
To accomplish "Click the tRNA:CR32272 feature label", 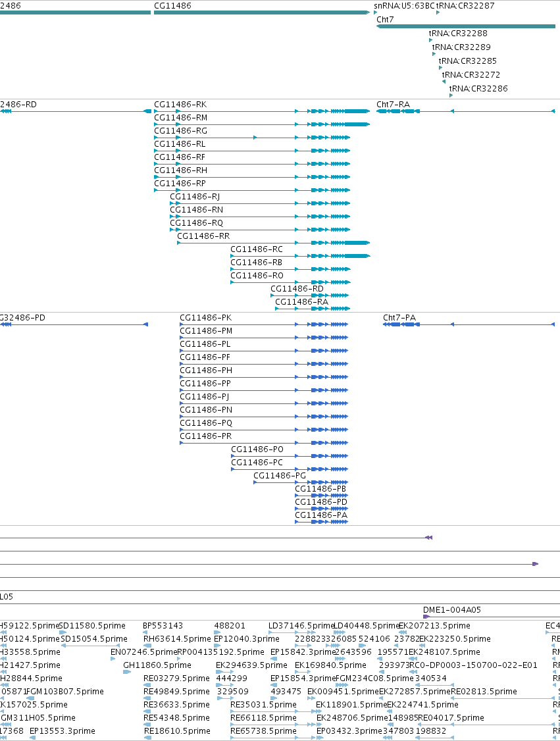I will click(x=471, y=74).
